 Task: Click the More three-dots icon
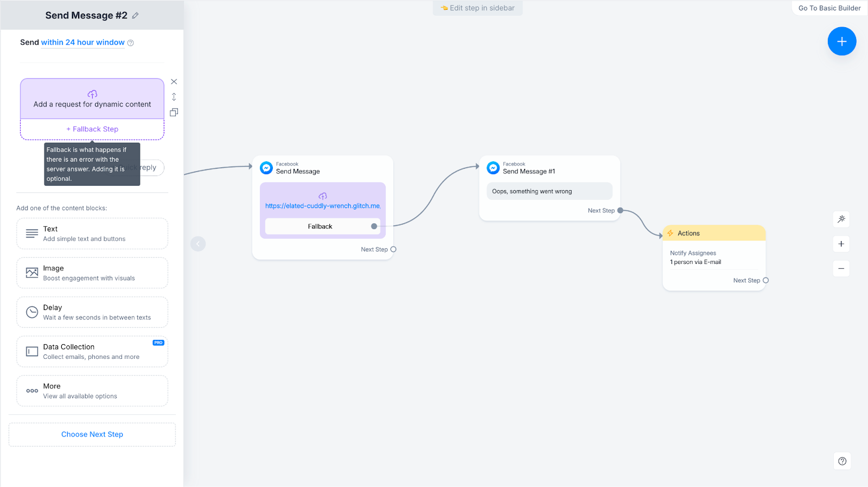[x=32, y=391]
